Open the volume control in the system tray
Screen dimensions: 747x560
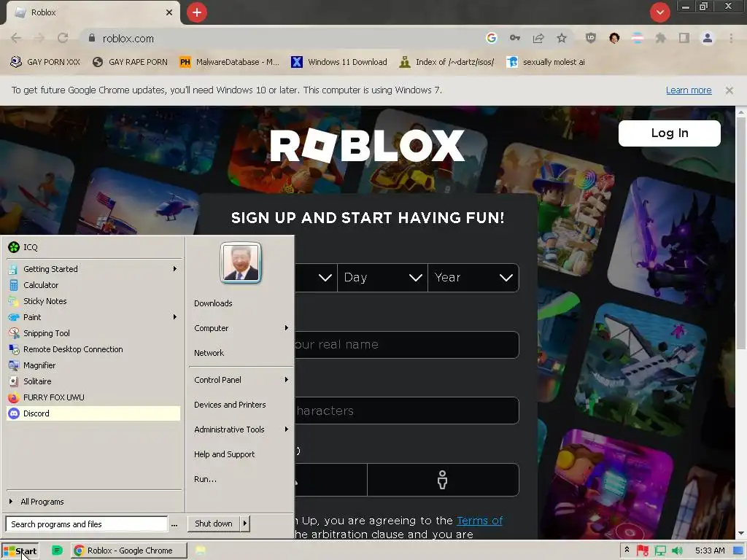(677, 551)
